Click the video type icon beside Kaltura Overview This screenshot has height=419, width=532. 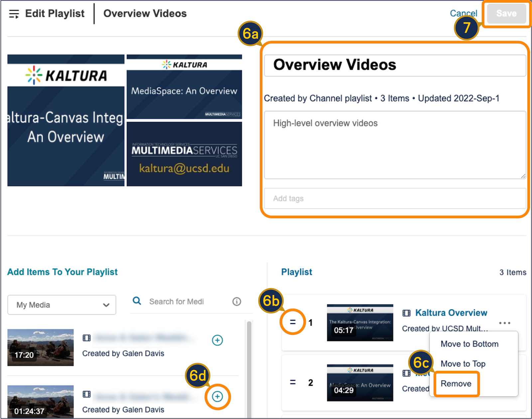[406, 313]
